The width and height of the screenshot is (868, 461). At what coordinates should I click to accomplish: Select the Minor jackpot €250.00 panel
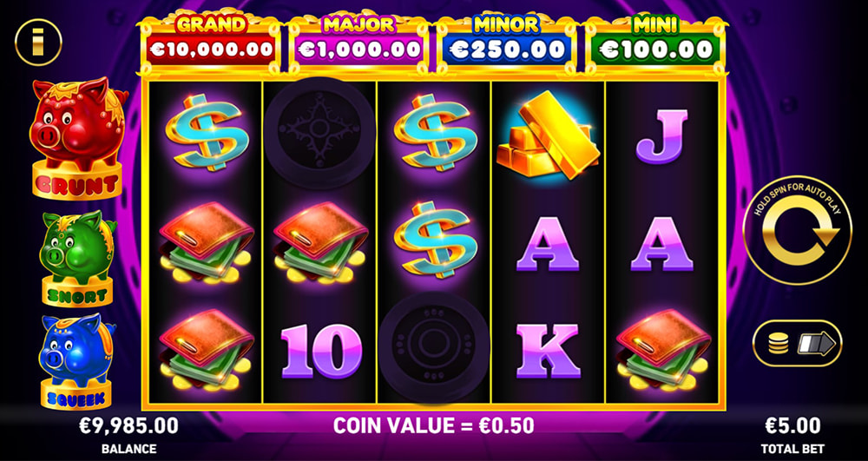click(507, 45)
